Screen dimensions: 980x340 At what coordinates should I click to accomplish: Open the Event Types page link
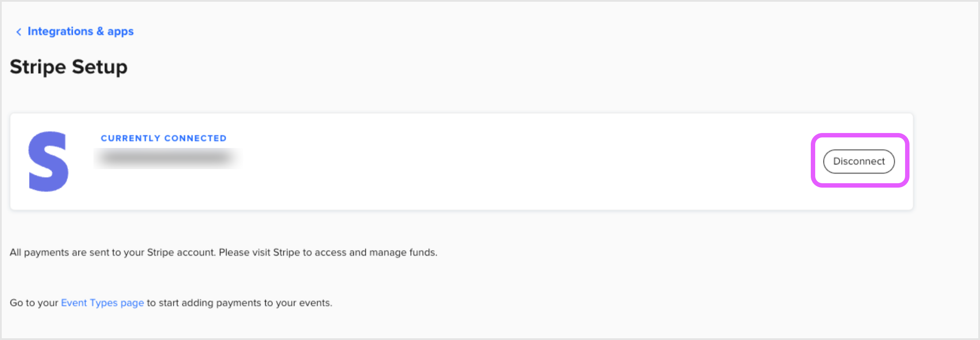point(102,303)
